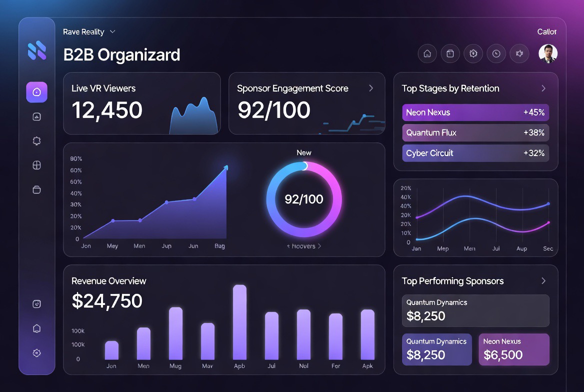Open the user avatar photo
The width and height of the screenshot is (584, 392).
(548, 53)
